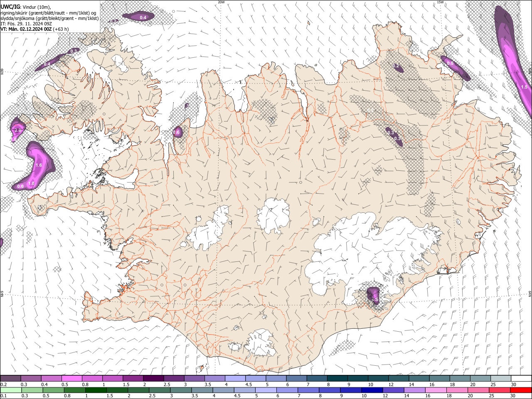The width and height of the screenshot is (532, 399).
Task: Click the '1.6' value in the large pink blob
Action: tap(39, 165)
